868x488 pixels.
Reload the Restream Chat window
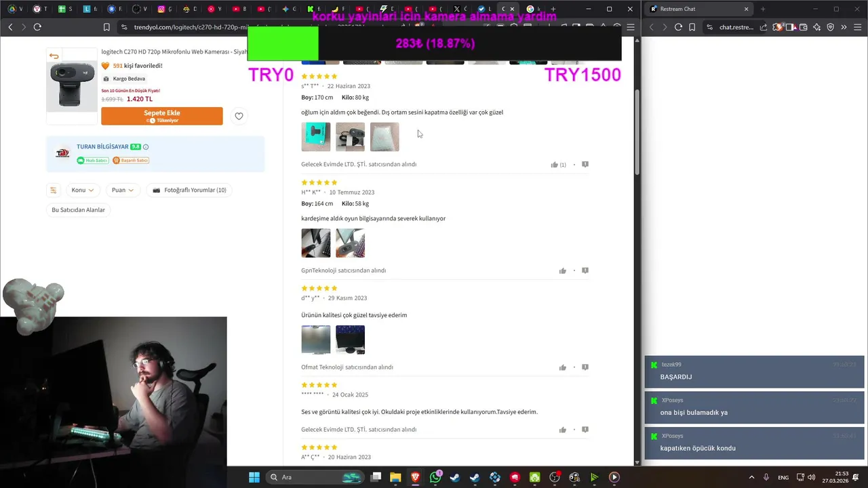678,27
